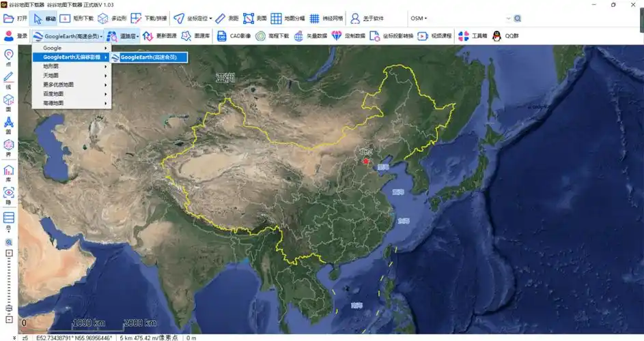The image size is (644, 341).
Task: Click the 亚洲 label on the map
Action: point(225,78)
